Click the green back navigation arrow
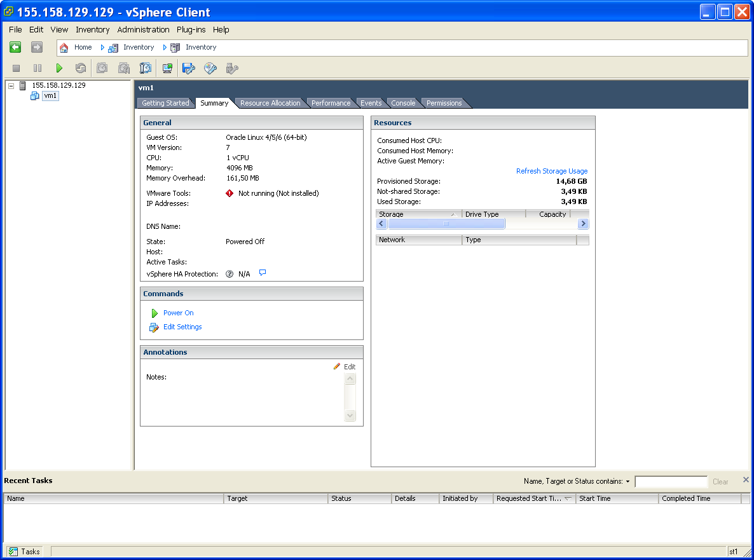The width and height of the screenshot is (754, 560). 15,47
